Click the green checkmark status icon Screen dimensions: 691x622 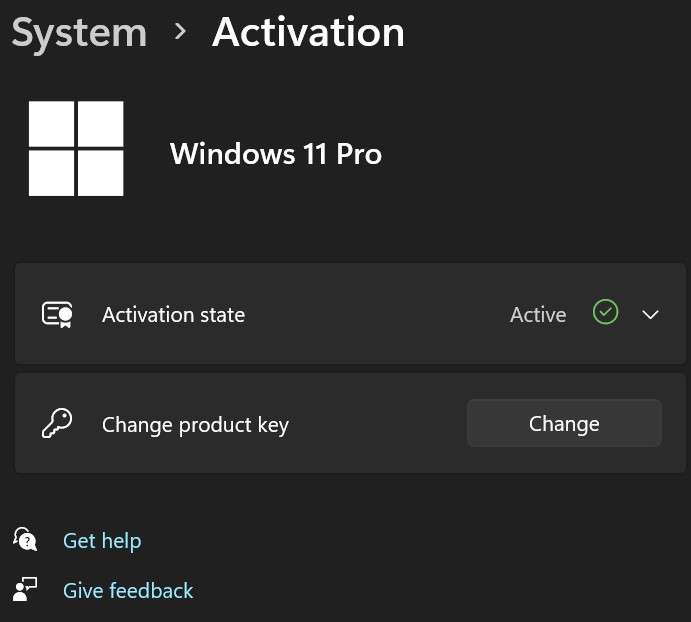[x=605, y=313]
